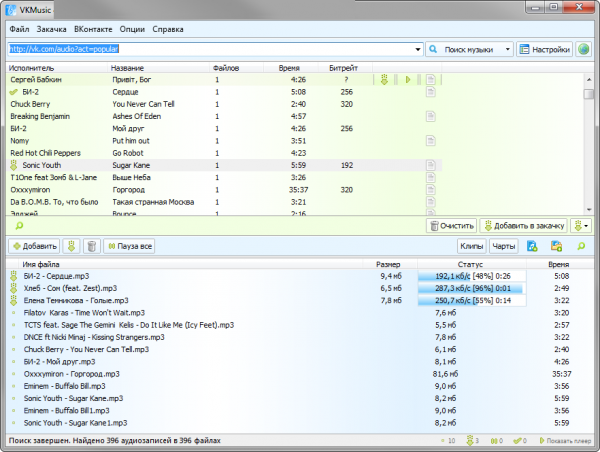Open lyrics icon for Breaking Benjamin row
600x452 pixels.
(430, 116)
